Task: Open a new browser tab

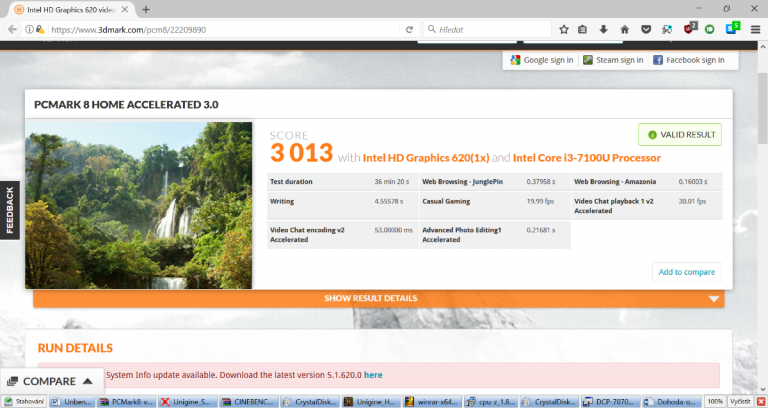Action: coord(146,9)
